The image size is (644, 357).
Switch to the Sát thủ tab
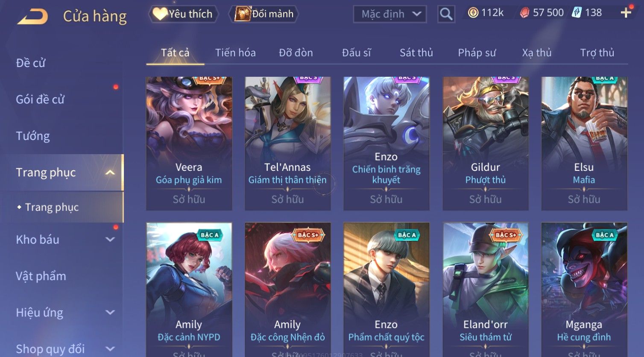416,53
